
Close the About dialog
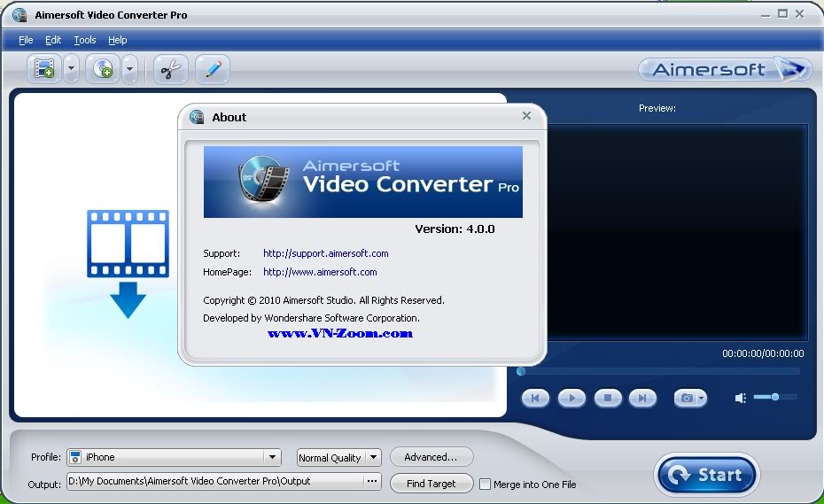(x=526, y=116)
